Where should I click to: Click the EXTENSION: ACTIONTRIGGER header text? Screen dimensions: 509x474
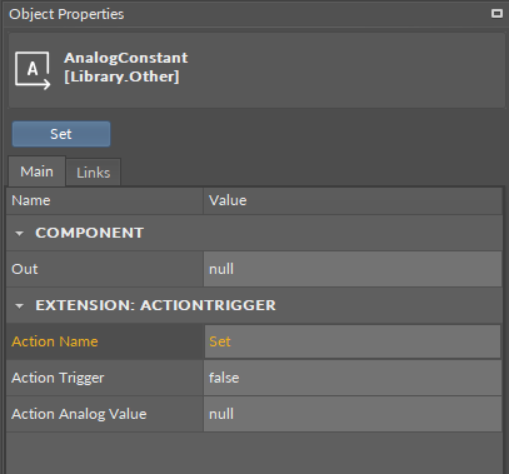[156, 305]
